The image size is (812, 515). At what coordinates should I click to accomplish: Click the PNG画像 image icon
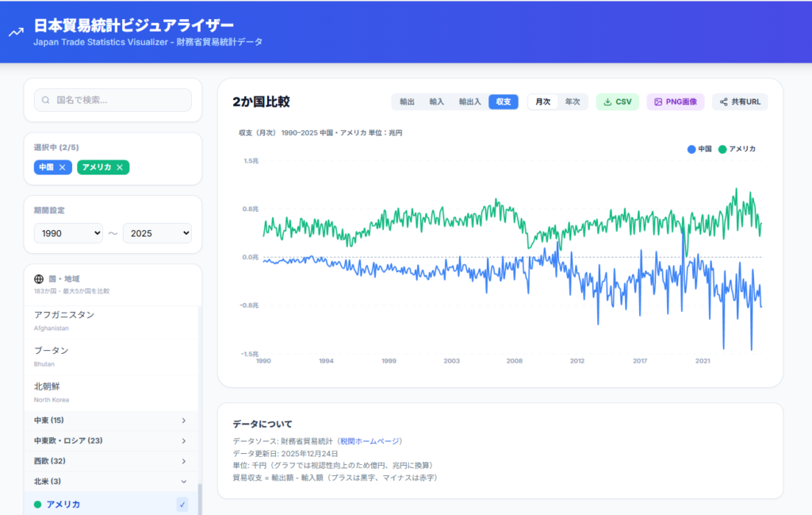[658, 102]
